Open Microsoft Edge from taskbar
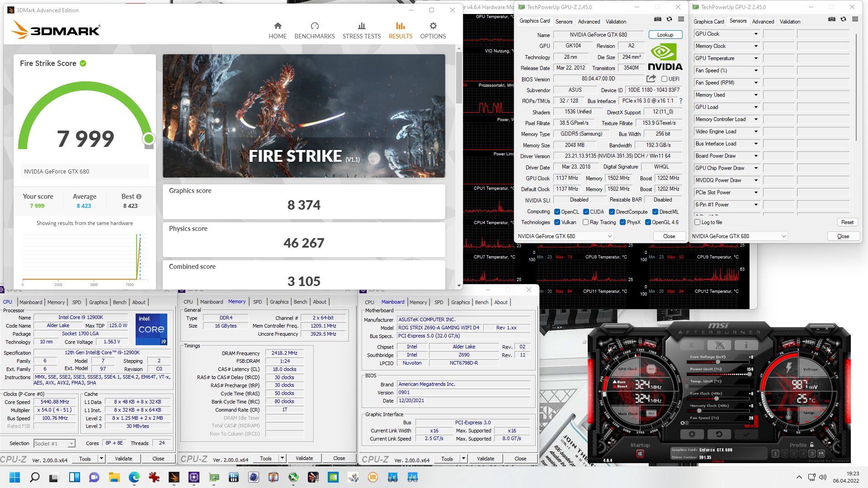Screen dimensions: 868x488 point(134,477)
